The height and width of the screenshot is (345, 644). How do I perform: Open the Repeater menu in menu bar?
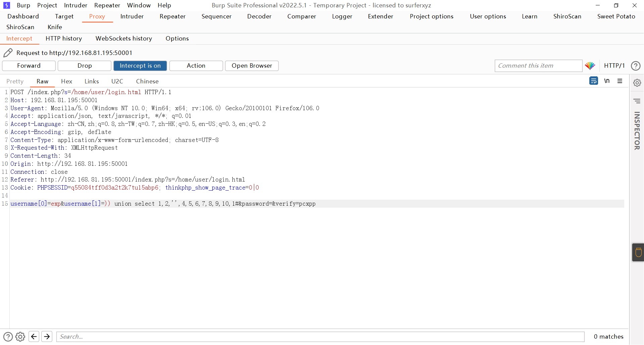point(107,5)
